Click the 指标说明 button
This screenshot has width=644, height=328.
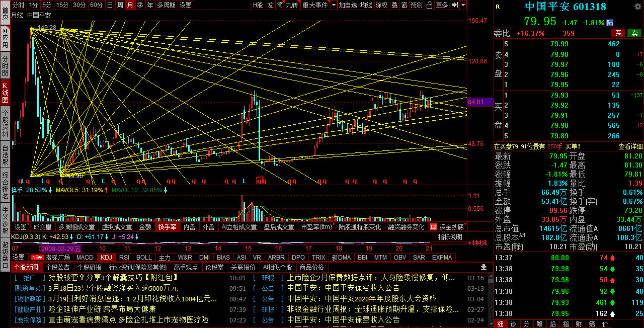pyautogui.click(x=450, y=237)
